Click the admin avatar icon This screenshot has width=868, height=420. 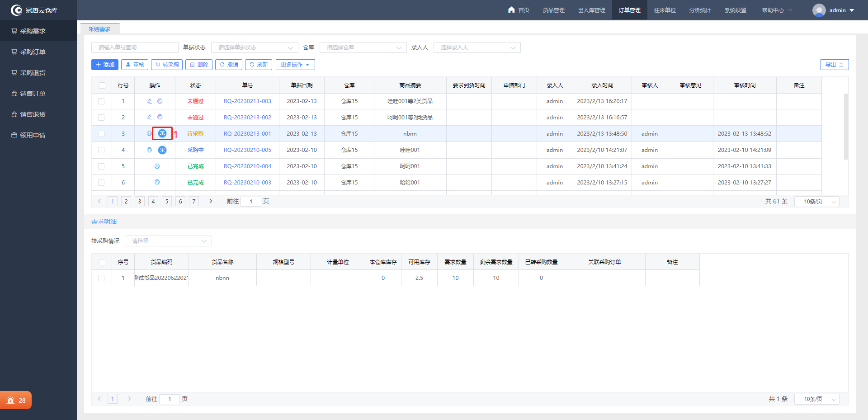click(x=819, y=10)
